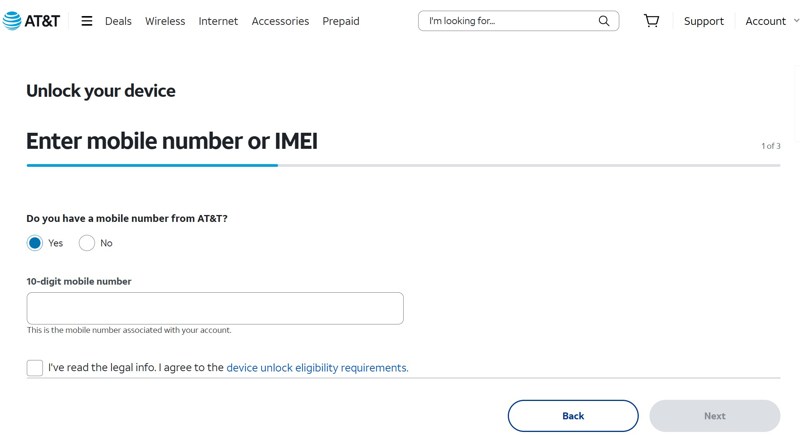Click the step progress bar
This screenshot has height=435, width=800.
[x=403, y=165]
